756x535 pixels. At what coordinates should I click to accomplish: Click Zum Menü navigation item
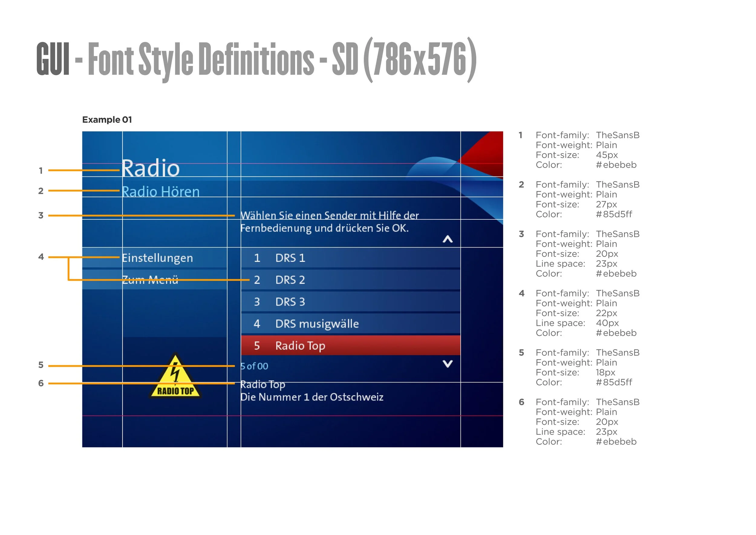[150, 280]
